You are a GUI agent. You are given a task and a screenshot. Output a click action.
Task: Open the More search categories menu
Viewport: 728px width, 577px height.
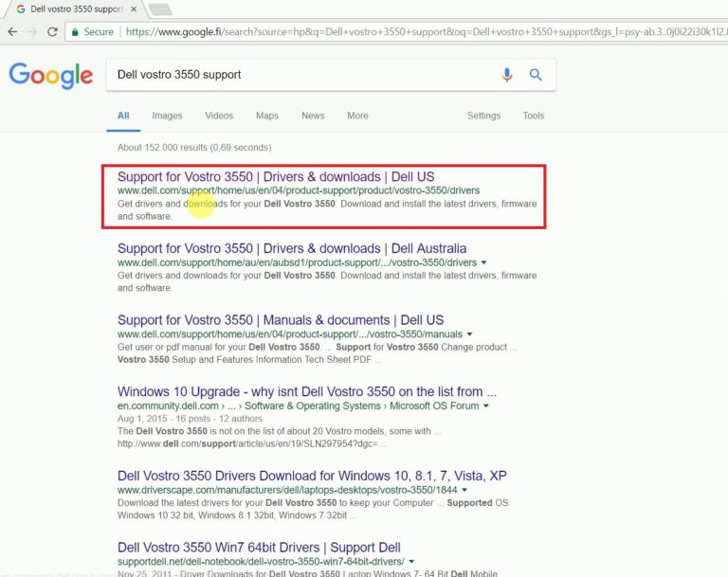tap(357, 116)
